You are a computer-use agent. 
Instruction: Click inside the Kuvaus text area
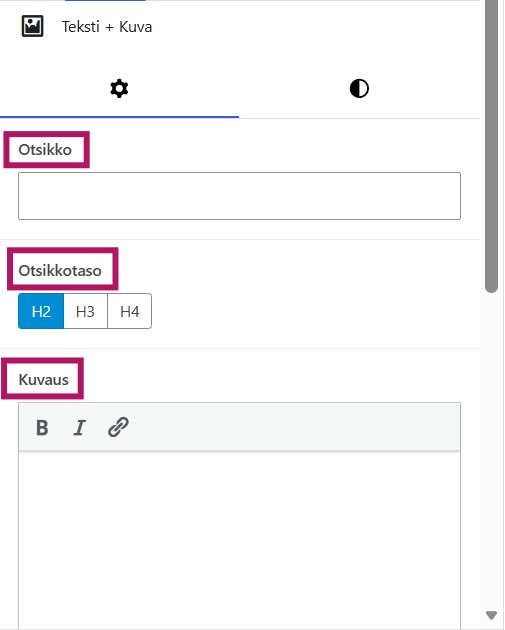point(239,540)
